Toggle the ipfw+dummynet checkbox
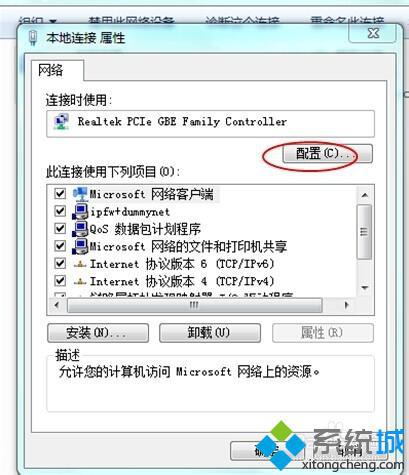The height and width of the screenshot is (475, 409). (x=60, y=211)
